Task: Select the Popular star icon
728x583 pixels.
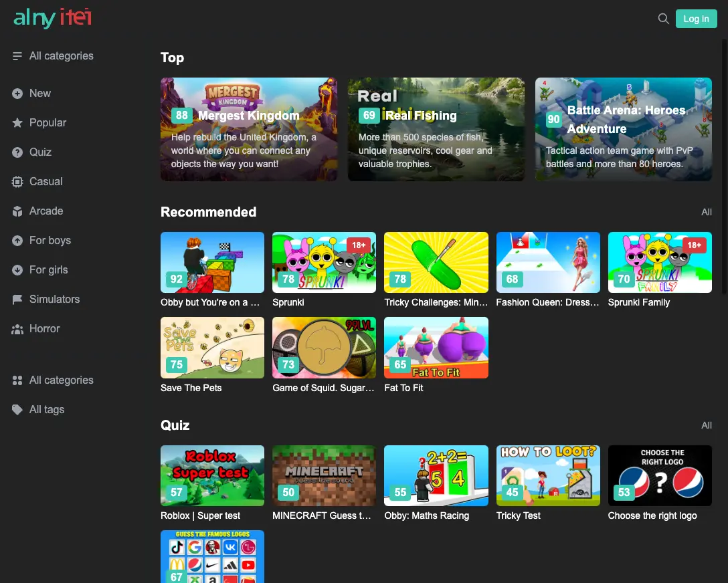Action: coord(17,123)
